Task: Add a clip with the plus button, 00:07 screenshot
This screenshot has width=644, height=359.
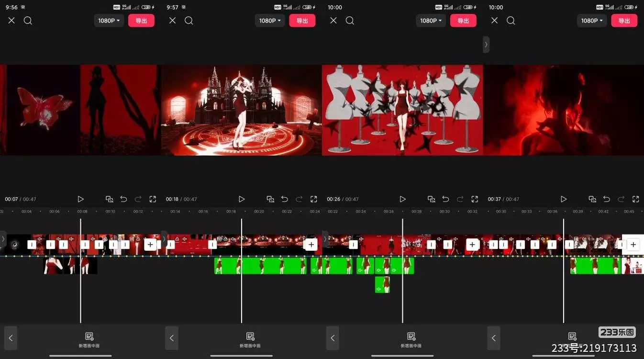Action: tap(150, 245)
